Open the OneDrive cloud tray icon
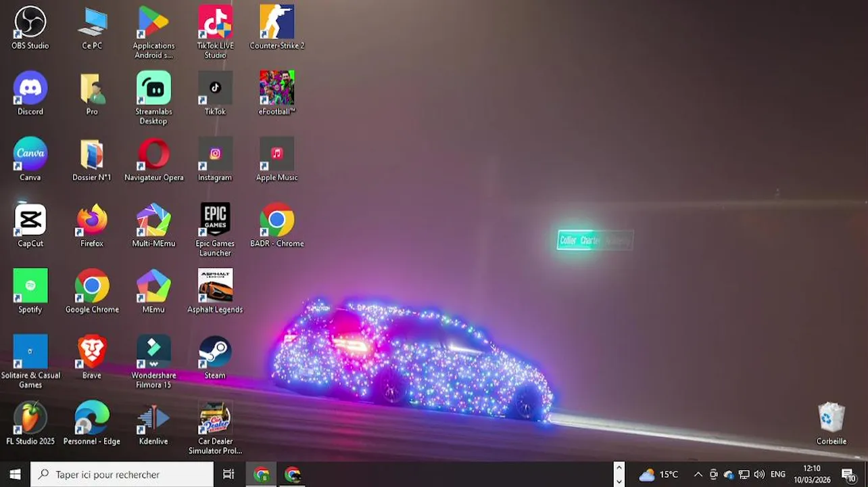The height and width of the screenshot is (487, 868). point(729,474)
